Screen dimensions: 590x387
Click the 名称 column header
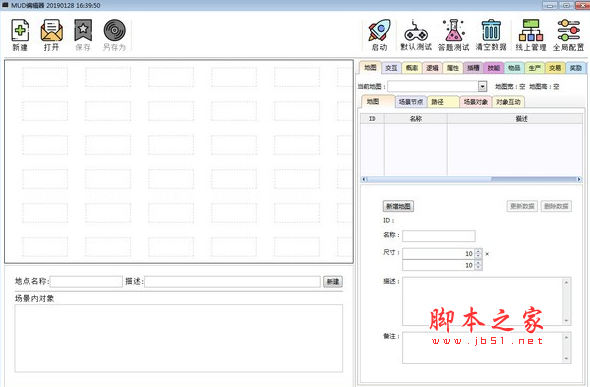(416, 118)
